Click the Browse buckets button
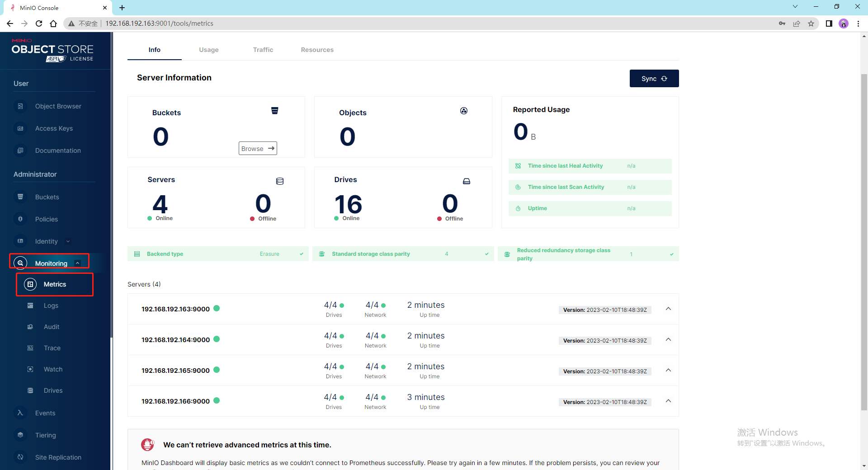The height and width of the screenshot is (470, 868). pos(258,149)
